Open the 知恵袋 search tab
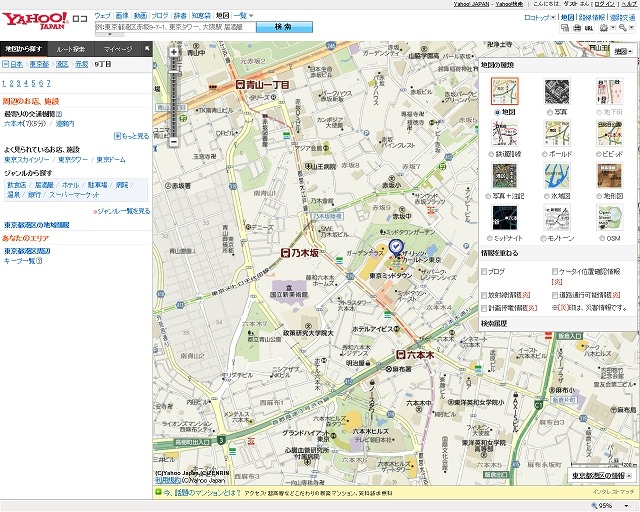Viewport: 640px width, 512px height. tap(201, 16)
